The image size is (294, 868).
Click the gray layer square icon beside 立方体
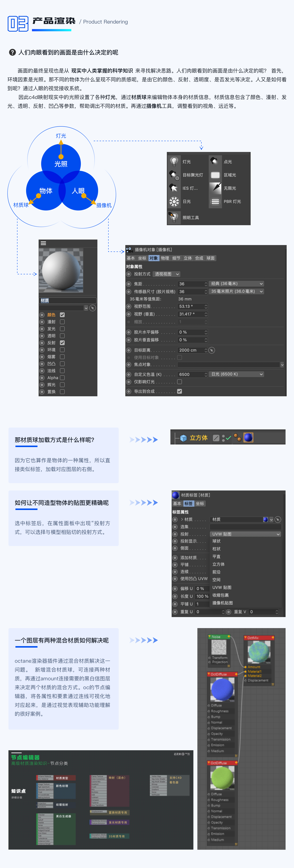pyautogui.click(x=216, y=438)
